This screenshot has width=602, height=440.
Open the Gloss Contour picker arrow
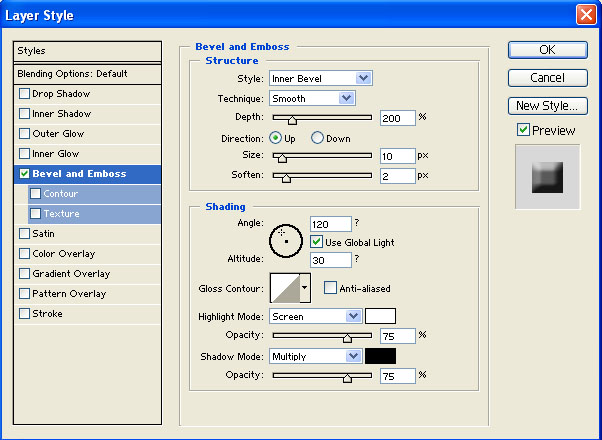pos(305,288)
